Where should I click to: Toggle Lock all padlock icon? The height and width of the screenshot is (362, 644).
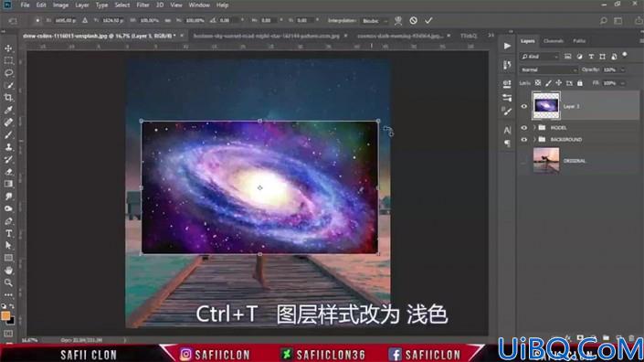(x=580, y=83)
